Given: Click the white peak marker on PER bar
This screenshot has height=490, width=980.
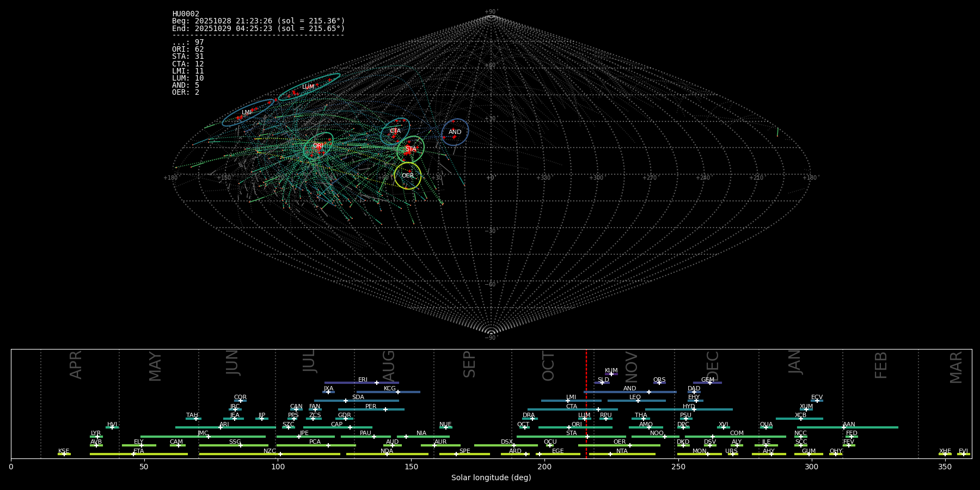Looking at the screenshot, I should pos(385,409).
